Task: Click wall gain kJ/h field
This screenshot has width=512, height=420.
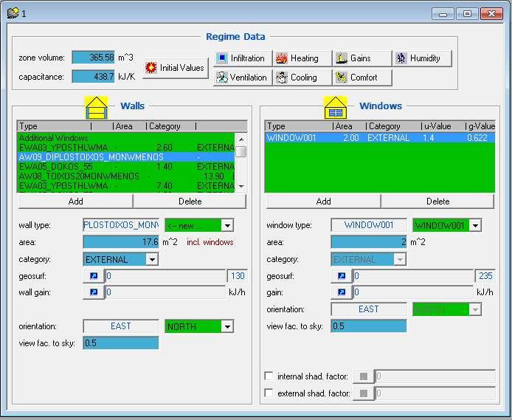Action: (165, 292)
